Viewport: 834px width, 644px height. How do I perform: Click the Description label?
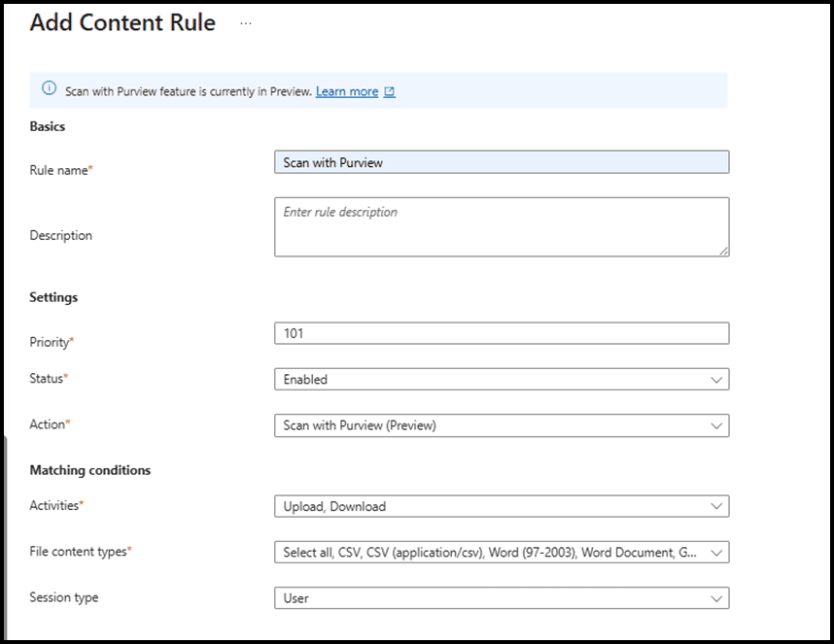[x=60, y=235]
